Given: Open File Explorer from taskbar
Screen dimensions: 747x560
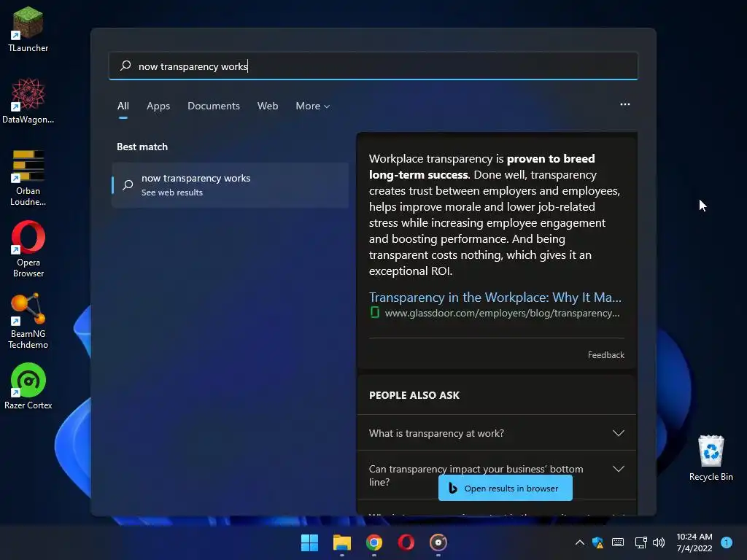Looking at the screenshot, I should [x=342, y=542].
